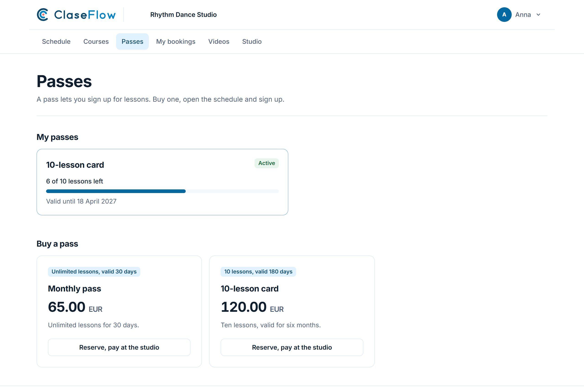Click the ClaseFlow logo icon
The image size is (584, 392).
(x=42, y=15)
